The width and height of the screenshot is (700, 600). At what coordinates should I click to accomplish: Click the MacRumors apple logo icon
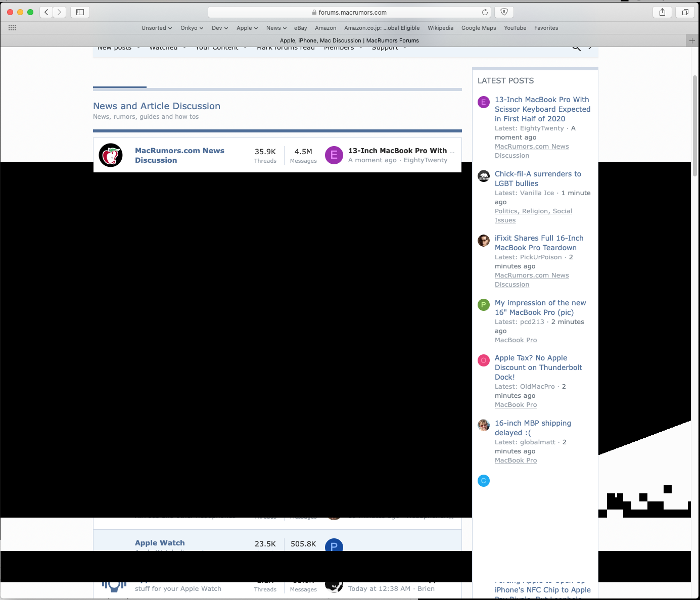click(x=110, y=155)
